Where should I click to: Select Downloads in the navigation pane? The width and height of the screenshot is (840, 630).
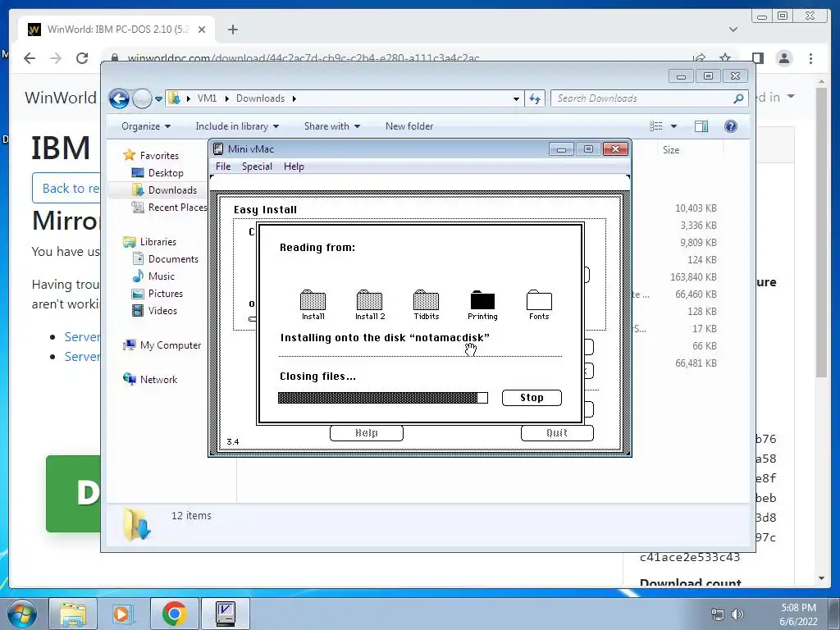click(172, 190)
